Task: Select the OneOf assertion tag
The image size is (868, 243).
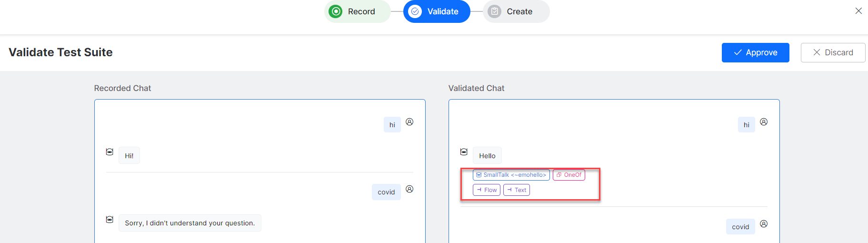Action: (x=569, y=175)
